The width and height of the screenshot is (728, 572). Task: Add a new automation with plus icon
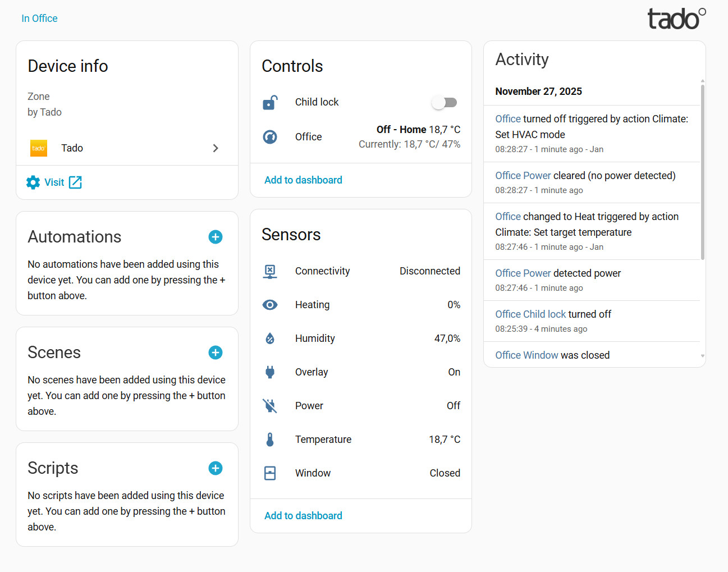click(x=216, y=237)
